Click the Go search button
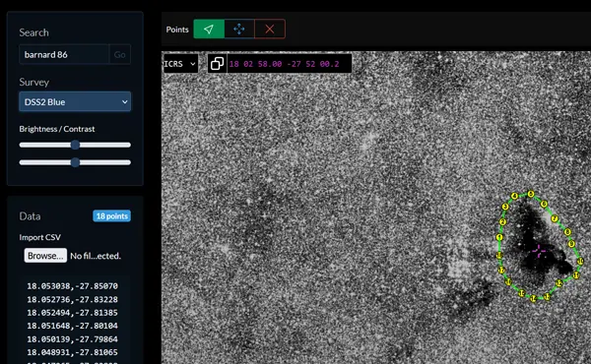The height and width of the screenshot is (364, 591). 120,54
